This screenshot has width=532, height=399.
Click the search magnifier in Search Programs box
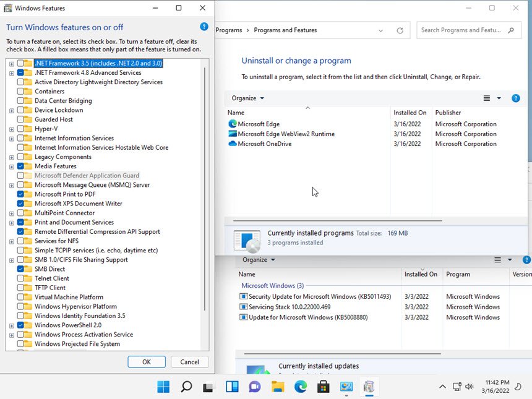tap(511, 30)
